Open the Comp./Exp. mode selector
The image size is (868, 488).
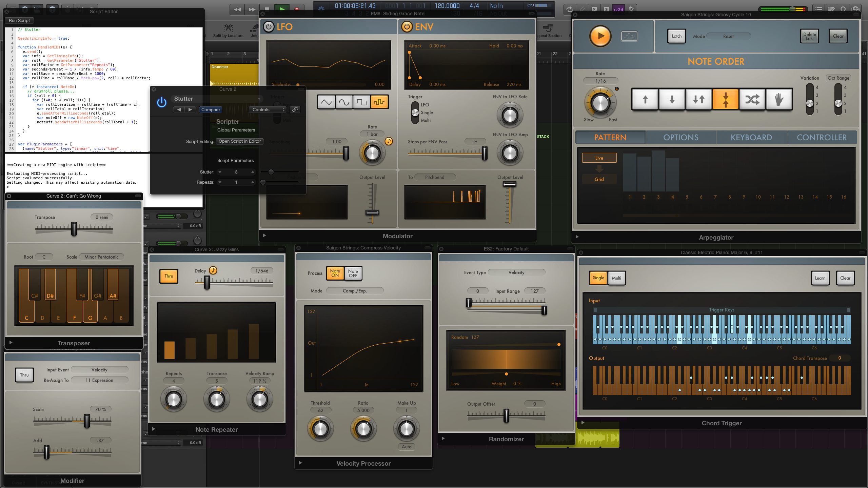click(354, 290)
